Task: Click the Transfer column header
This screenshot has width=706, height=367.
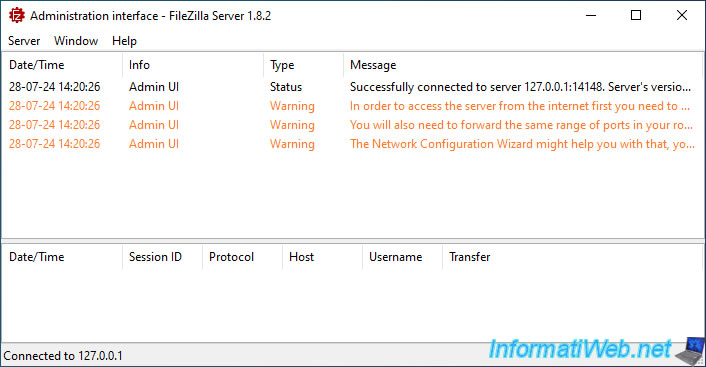Action: [572, 257]
